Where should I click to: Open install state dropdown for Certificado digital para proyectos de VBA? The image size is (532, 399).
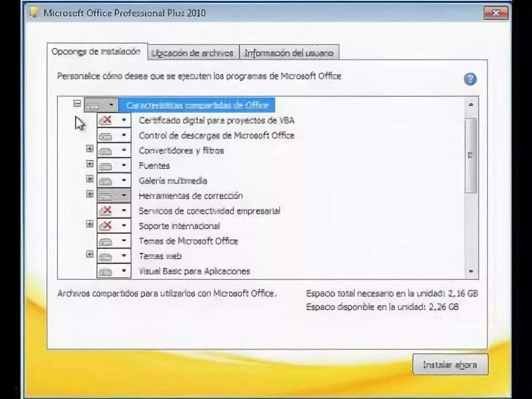114,120
